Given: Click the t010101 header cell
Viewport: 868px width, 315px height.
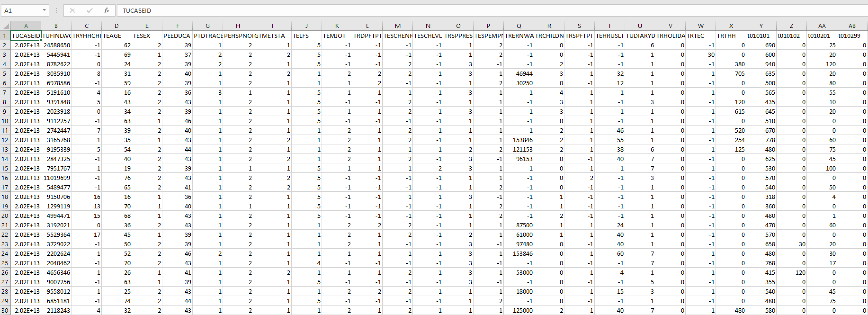Looking at the screenshot, I should coord(761,36).
